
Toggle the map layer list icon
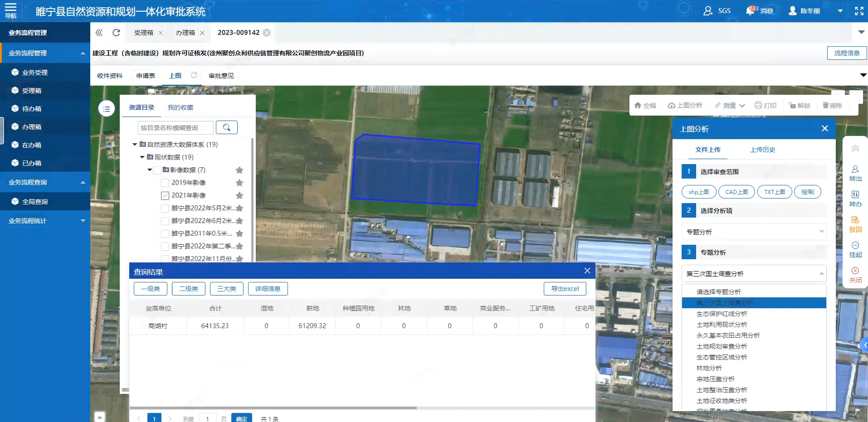pos(107,109)
